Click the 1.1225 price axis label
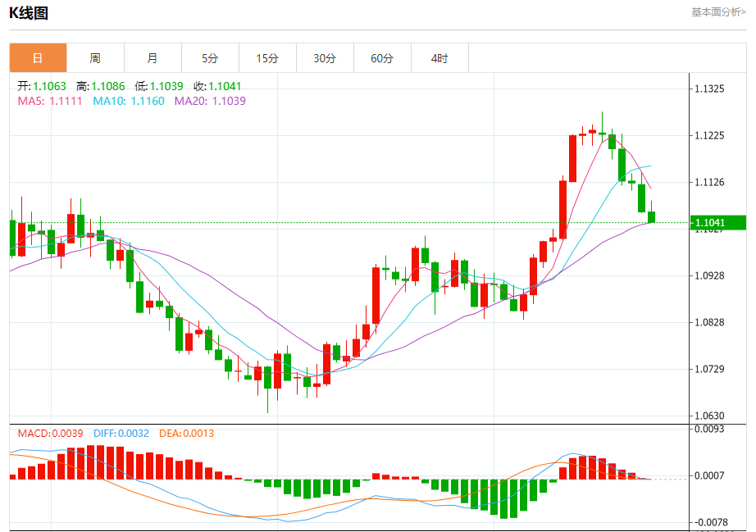 point(709,135)
